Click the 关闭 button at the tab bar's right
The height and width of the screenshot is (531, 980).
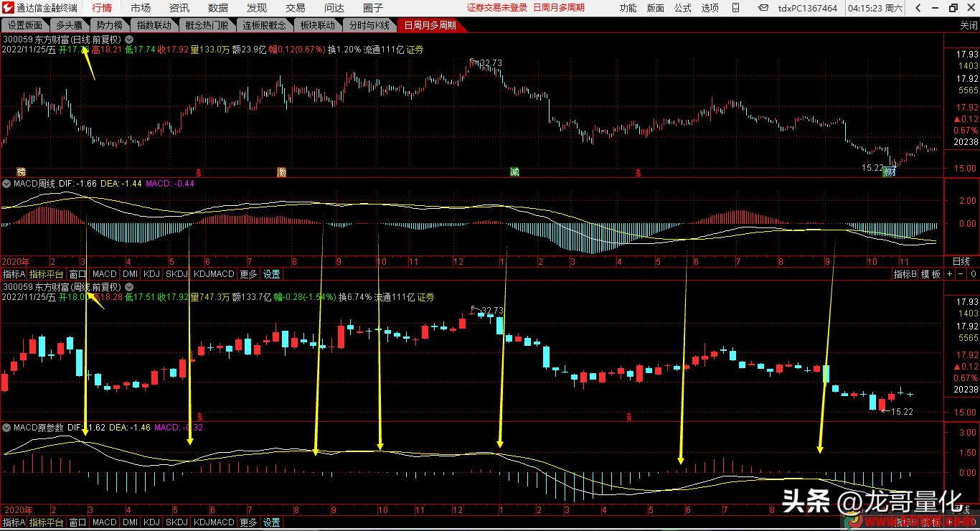(x=969, y=25)
